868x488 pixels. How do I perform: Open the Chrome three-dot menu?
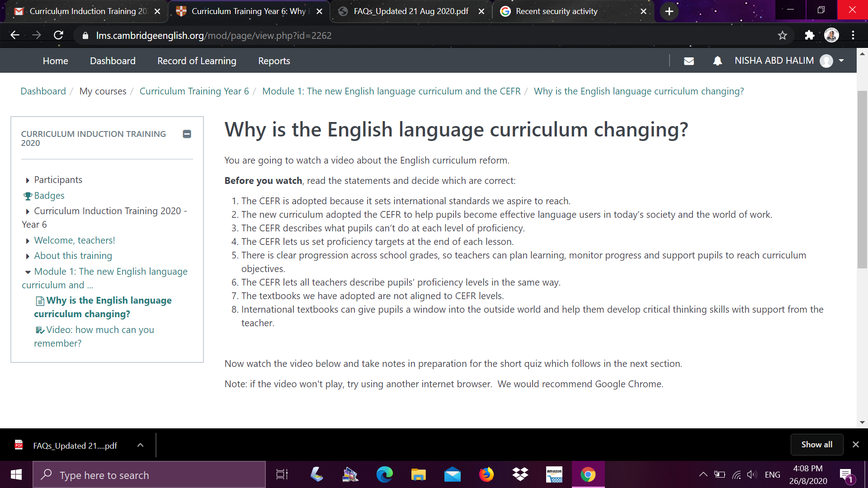tap(853, 35)
